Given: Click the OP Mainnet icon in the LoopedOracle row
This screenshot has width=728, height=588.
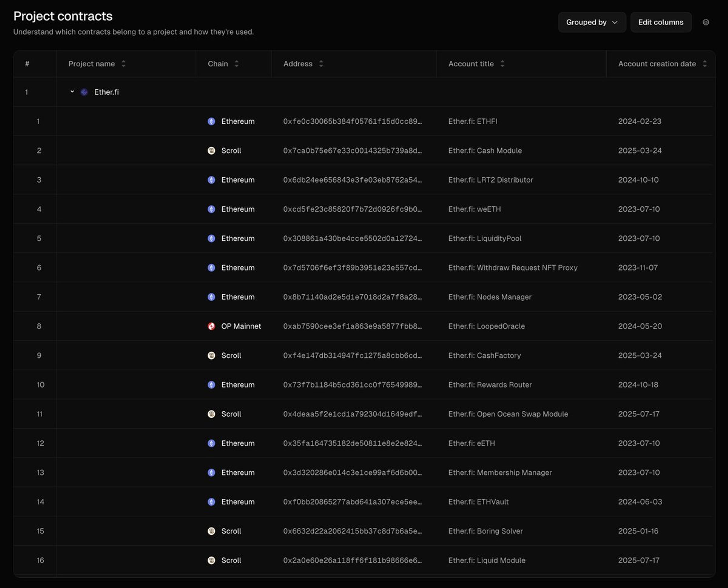Looking at the screenshot, I should point(211,326).
